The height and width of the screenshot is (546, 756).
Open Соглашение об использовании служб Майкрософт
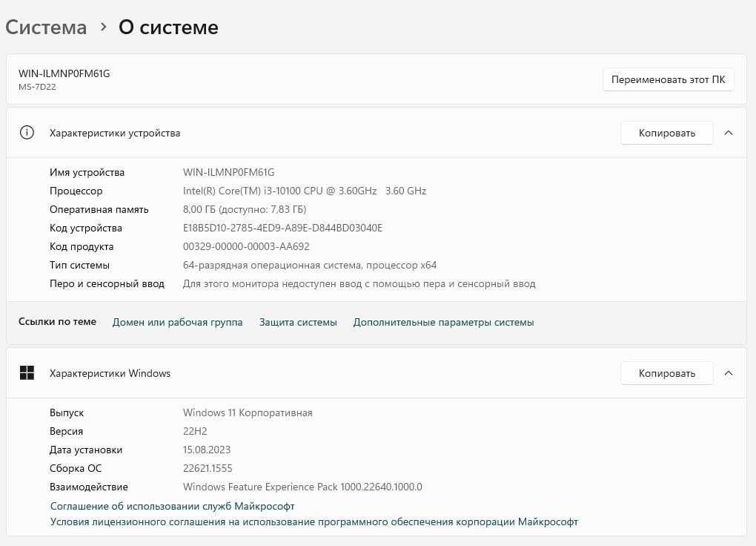tap(172, 506)
